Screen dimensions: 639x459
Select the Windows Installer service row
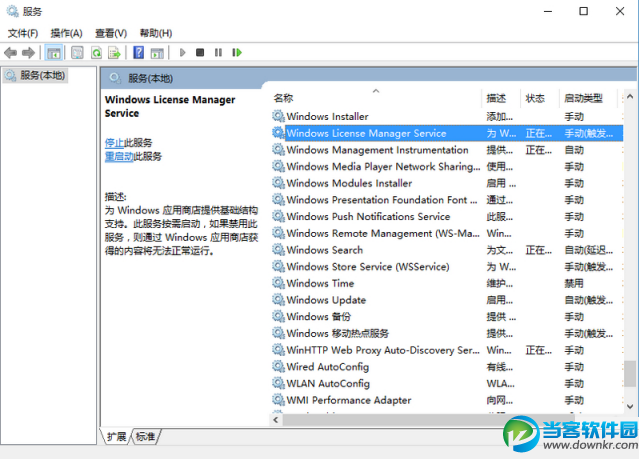click(447, 116)
